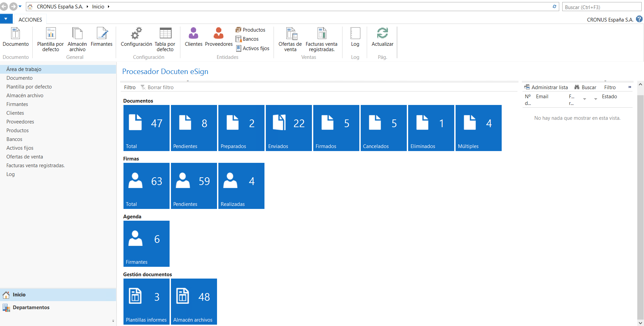Click in the Buscar search field
Image resolution: width=644 pixels, height=326 pixels.
[602, 7]
